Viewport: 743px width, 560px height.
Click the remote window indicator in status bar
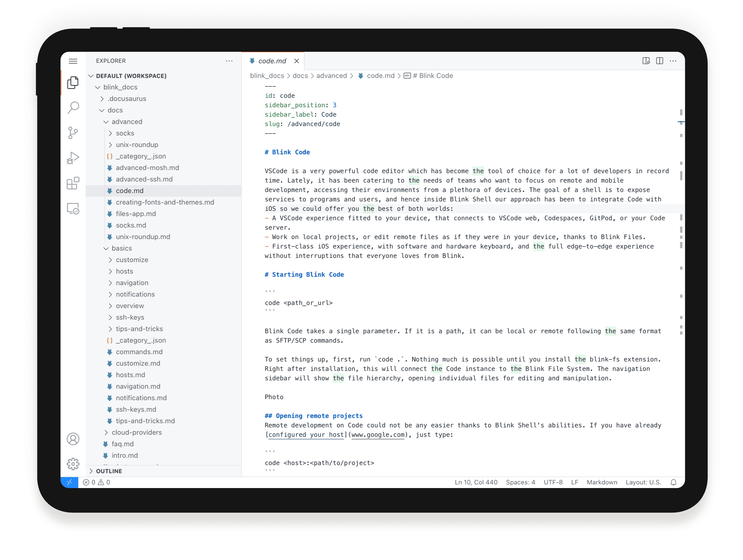(70, 482)
